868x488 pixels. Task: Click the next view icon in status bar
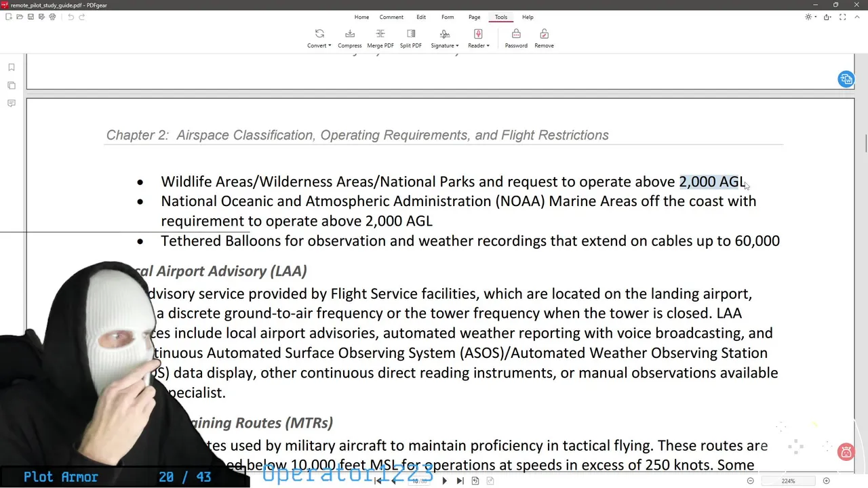point(490,481)
